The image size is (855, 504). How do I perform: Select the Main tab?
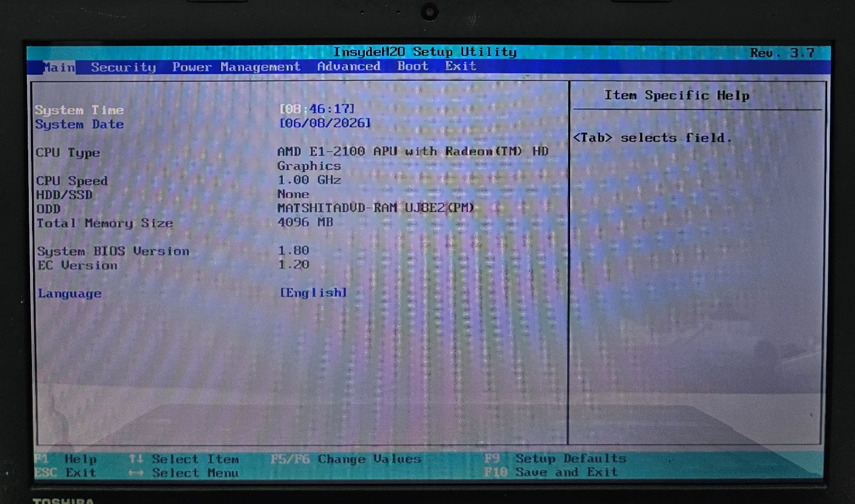pos(59,67)
